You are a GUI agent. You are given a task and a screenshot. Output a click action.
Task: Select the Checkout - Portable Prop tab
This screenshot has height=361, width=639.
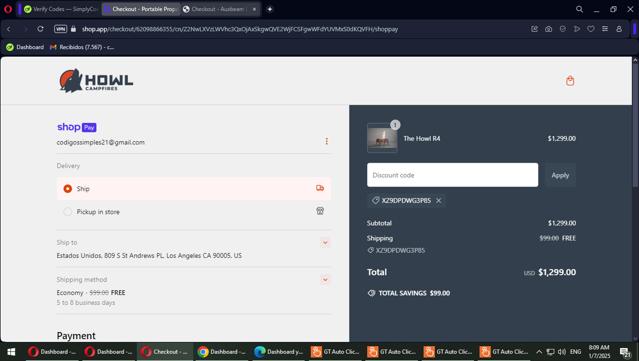pos(140,9)
